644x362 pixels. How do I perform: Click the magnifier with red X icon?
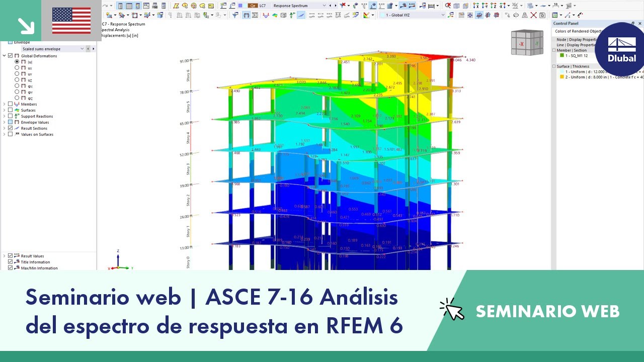point(448,6)
